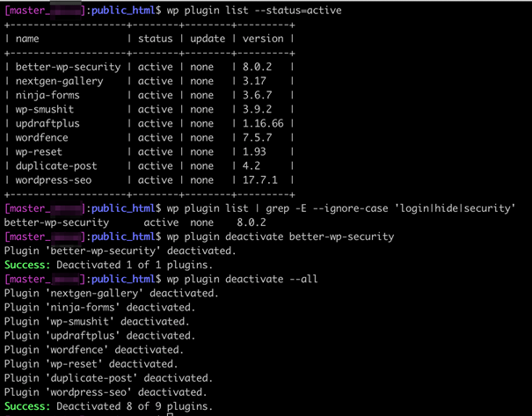Click version '3.6.7' in the table
This screenshot has width=532, height=416.
point(257,95)
